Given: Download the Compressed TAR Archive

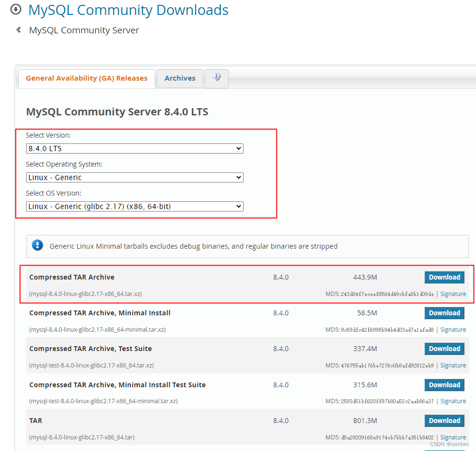Looking at the screenshot, I should 444,277.
